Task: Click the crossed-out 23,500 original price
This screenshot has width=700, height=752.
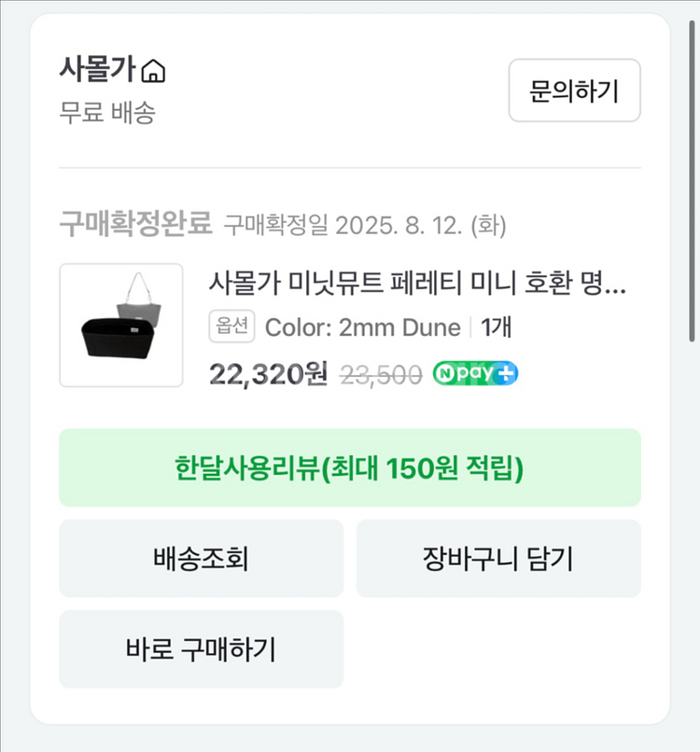Action: (x=380, y=374)
